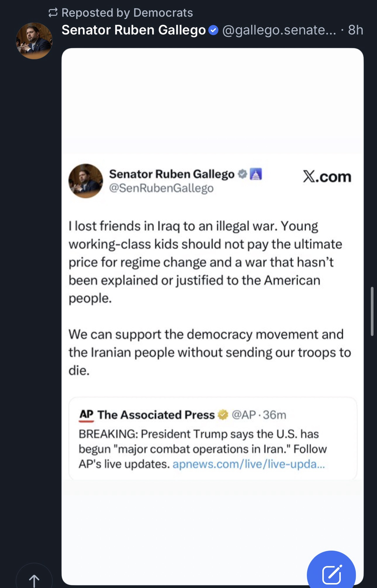Click the X.com logo
The image size is (377, 588).
[x=327, y=177]
